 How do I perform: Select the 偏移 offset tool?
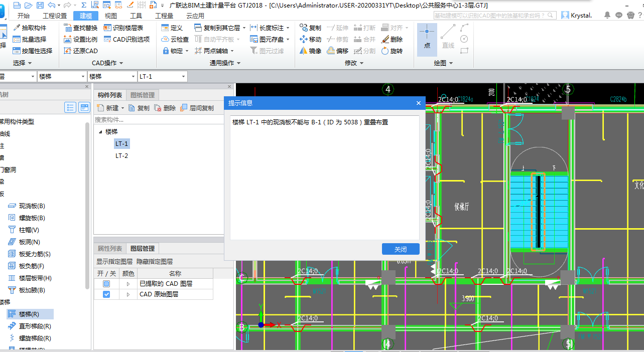pos(337,51)
